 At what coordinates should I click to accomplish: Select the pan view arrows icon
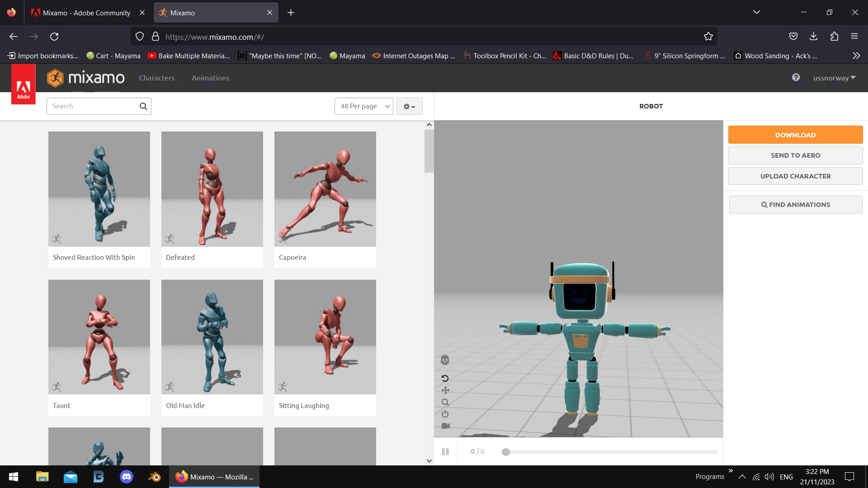pos(445,390)
